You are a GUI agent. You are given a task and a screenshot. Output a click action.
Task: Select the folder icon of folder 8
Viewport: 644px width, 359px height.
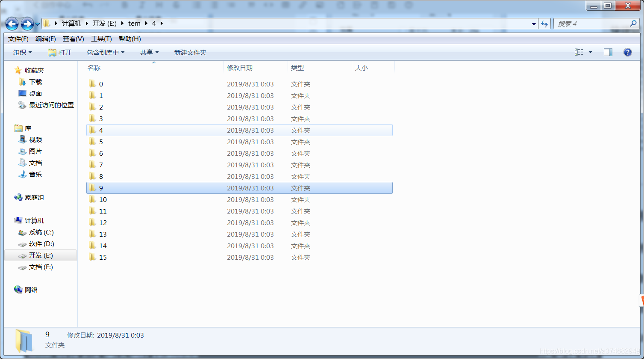pos(92,176)
